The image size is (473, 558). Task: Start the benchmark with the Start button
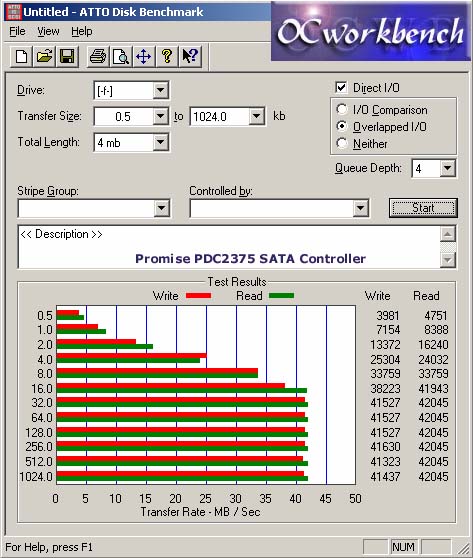pyautogui.click(x=423, y=208)
